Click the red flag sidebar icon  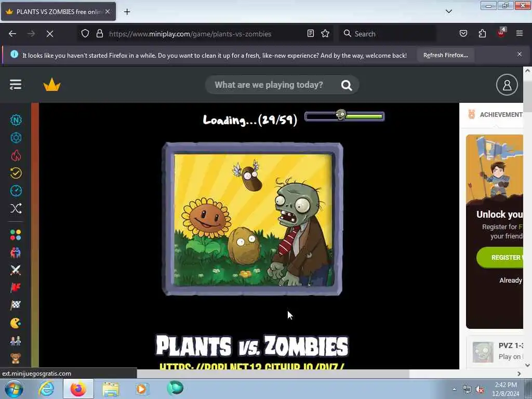click(16, 288)
